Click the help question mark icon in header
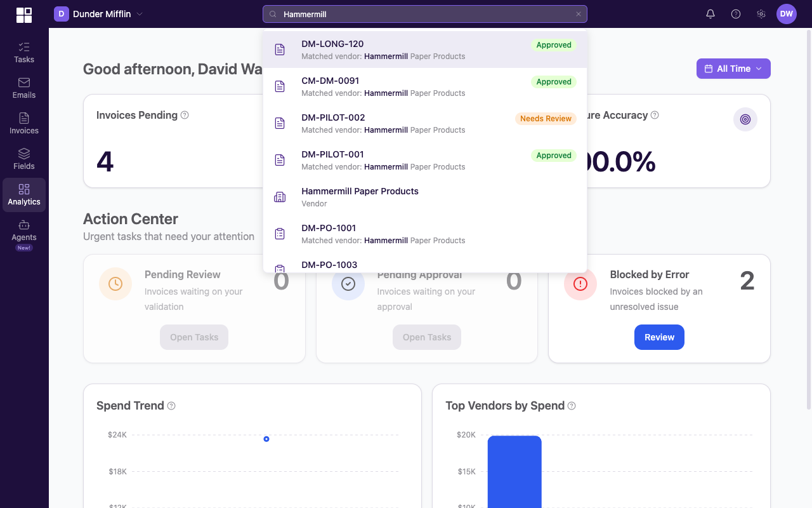 point(736,14)
